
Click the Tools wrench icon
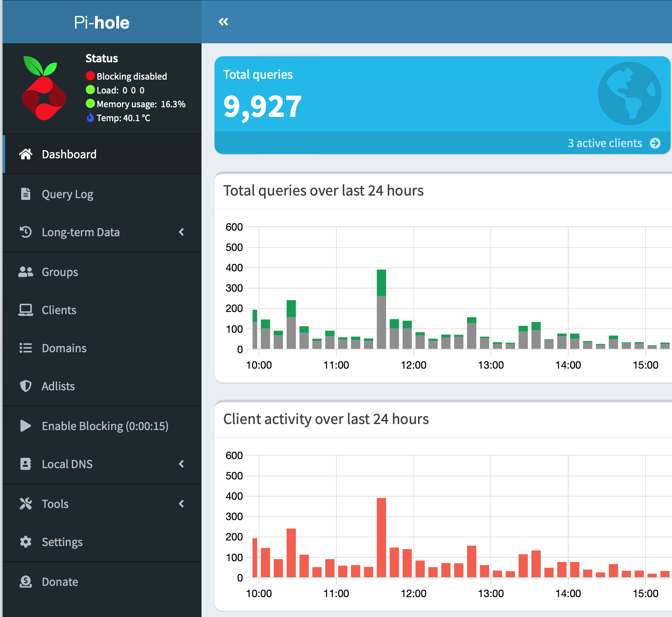coord(26,504)
